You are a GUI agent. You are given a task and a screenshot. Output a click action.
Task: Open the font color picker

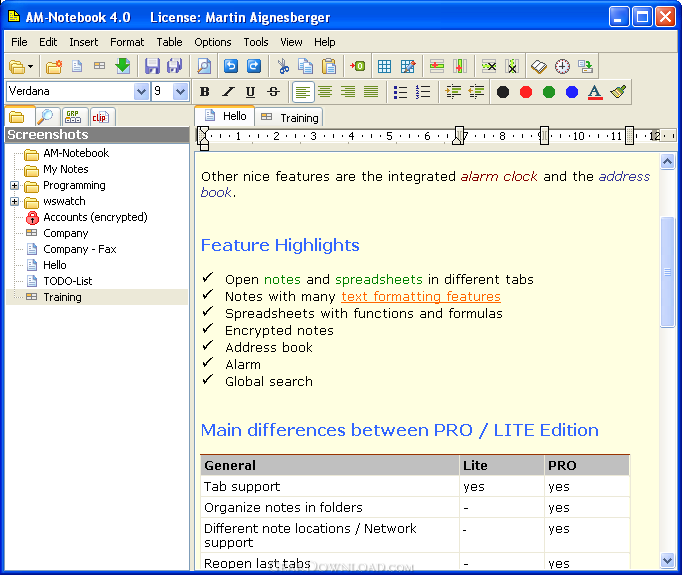click(x=595, y=92)
